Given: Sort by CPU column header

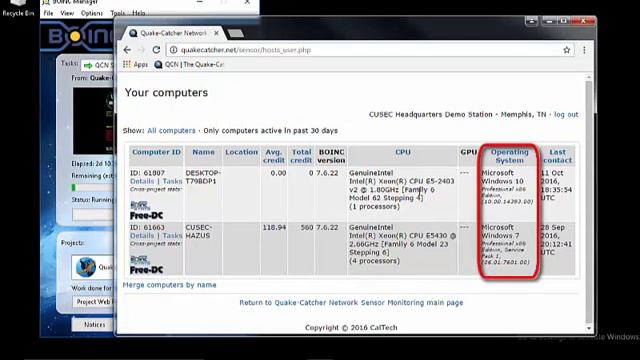Looking at the screenshot, I should point(402,152).
